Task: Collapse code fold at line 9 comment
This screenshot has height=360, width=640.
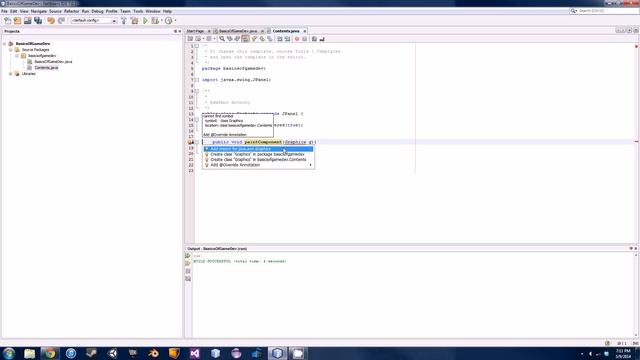Action: click(197, 91)
